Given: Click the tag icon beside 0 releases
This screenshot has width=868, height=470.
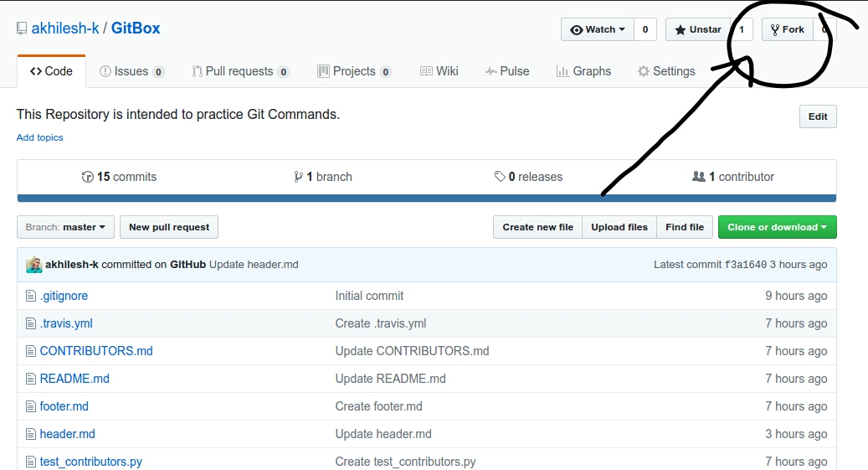Looking at the screenshot, I should click(x=500, y=176).
